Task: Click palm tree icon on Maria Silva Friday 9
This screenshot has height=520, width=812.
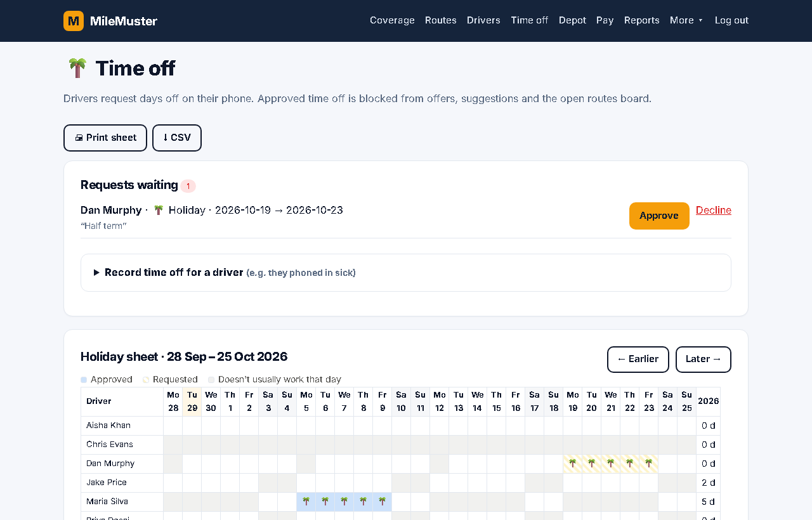Action: coord(383,502)
